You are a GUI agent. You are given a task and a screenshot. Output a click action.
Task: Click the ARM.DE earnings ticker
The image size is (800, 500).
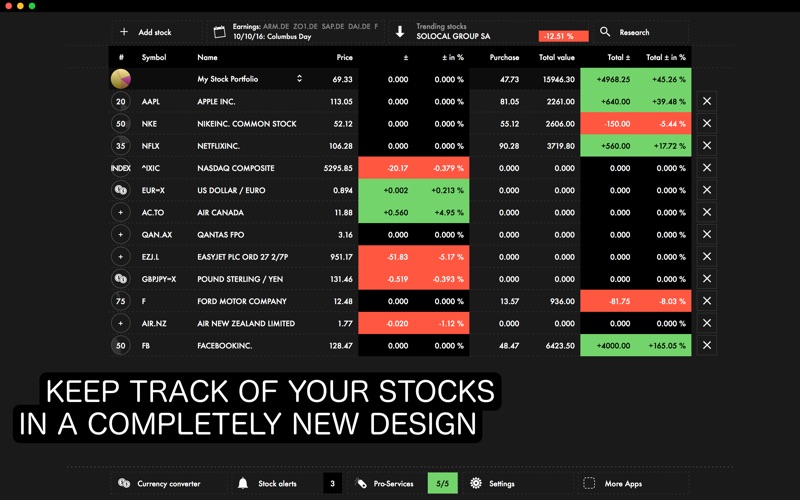tap(276, 27)
